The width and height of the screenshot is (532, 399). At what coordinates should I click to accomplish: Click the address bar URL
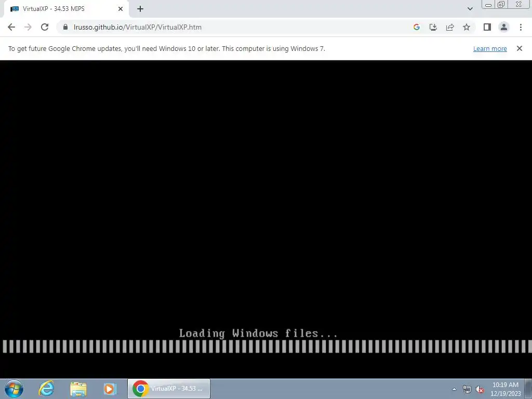point(137,27)
